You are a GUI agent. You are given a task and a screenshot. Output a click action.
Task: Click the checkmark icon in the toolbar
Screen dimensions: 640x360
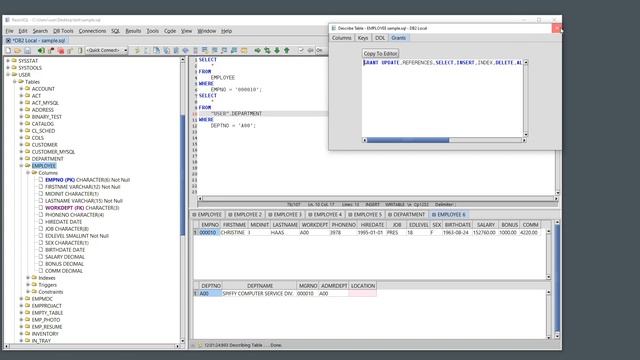coord(301,51)
